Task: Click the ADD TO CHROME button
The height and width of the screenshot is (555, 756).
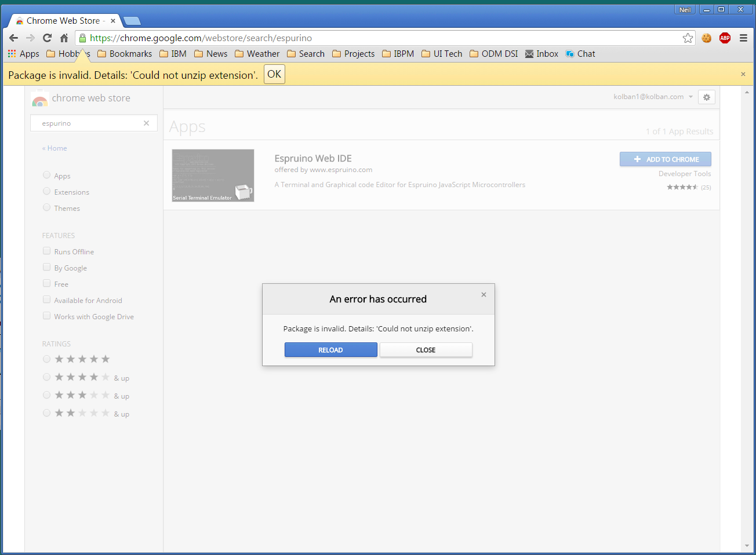Action: 666,159
